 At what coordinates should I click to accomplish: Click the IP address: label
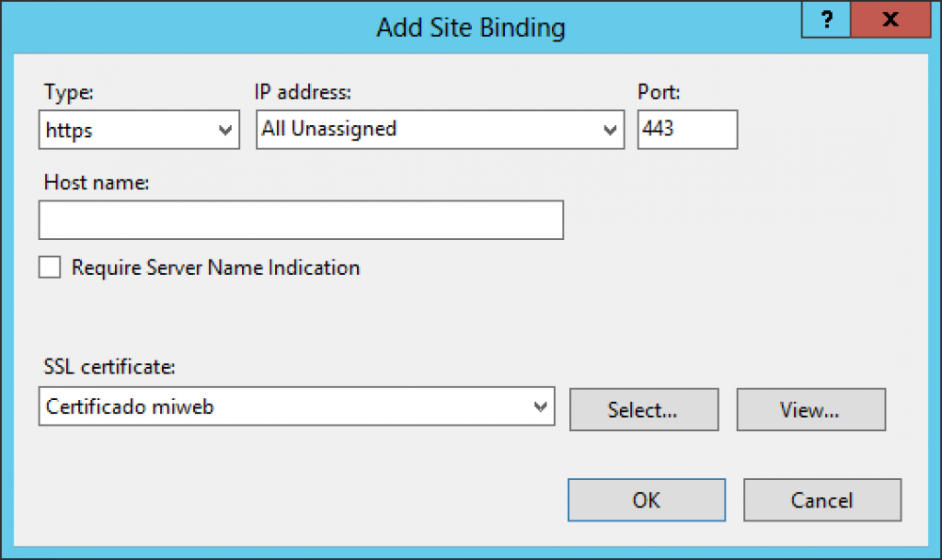pos(302,92)
